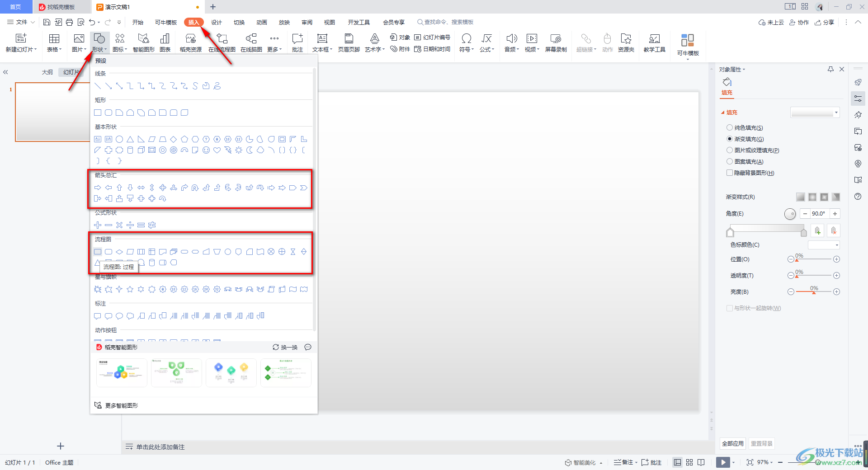Screen dimensions: 868x470
Task: Open the 视图 ribbon tab
Action: [x=330, y=22]
